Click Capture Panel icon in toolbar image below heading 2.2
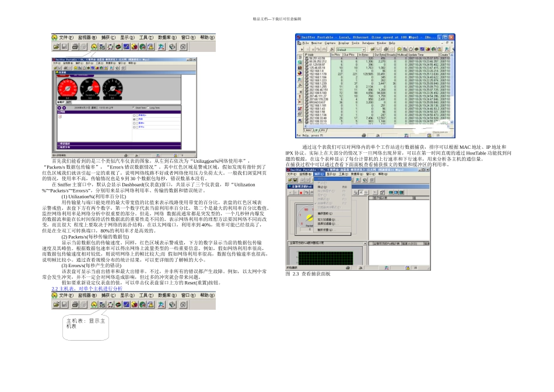This screenshot has width=554, height=392. 162,304
